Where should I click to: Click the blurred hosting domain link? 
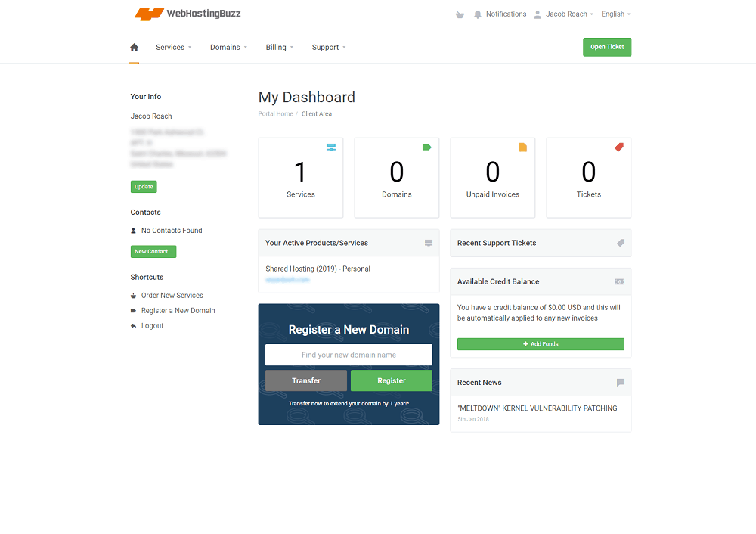coord(287,280)
